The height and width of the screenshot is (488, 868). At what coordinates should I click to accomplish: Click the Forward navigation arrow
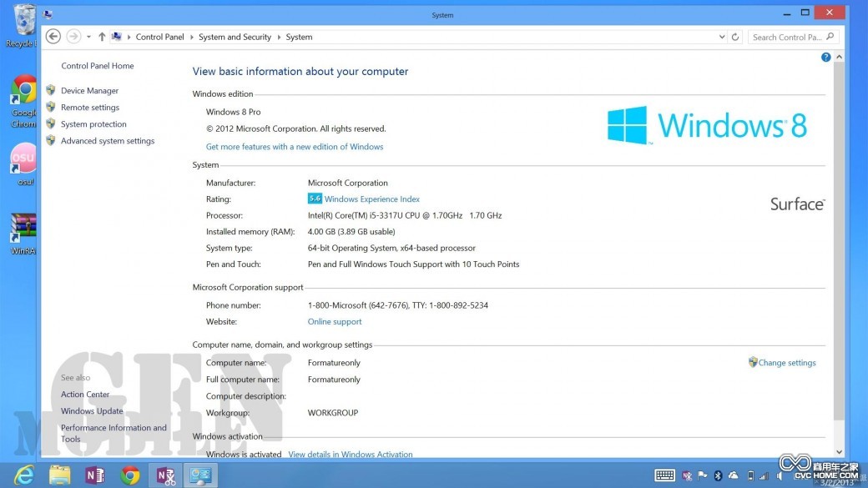73,37
